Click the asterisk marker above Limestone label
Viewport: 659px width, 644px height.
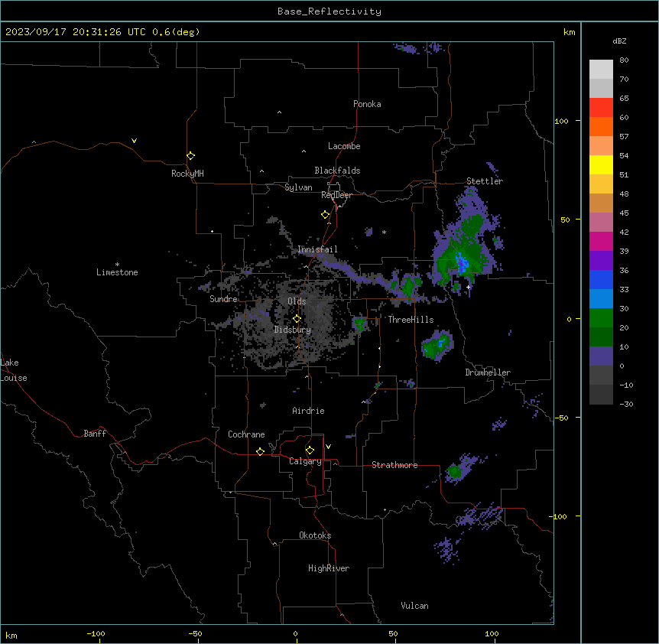[x=117, y=265]
